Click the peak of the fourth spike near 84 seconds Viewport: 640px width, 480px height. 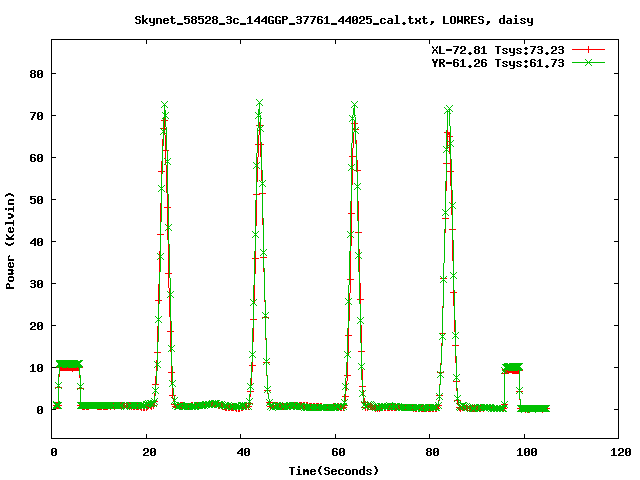[x=449, y=109]
